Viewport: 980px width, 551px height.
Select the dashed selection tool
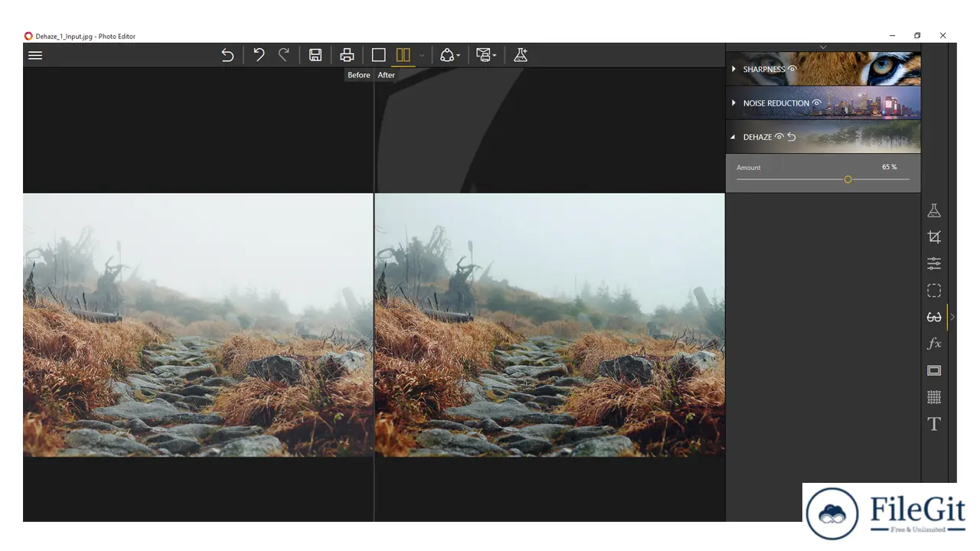tap(934, 291)
